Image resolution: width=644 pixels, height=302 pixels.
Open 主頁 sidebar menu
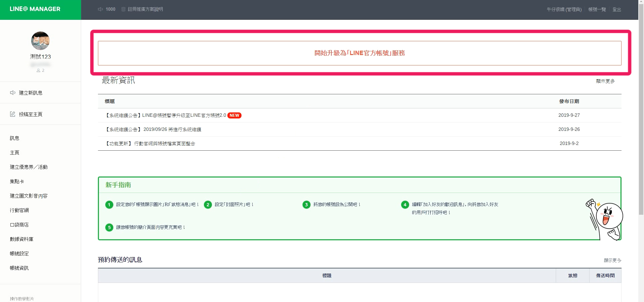point(14,152)
